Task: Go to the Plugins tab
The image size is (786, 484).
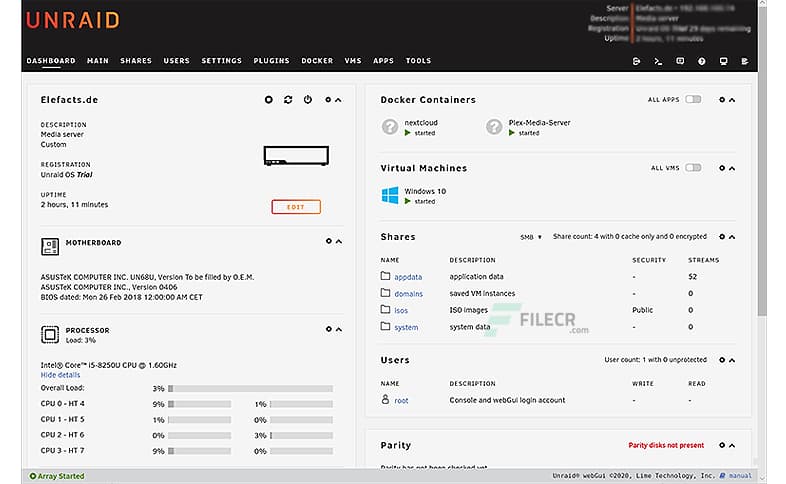Action: point(271,61)
